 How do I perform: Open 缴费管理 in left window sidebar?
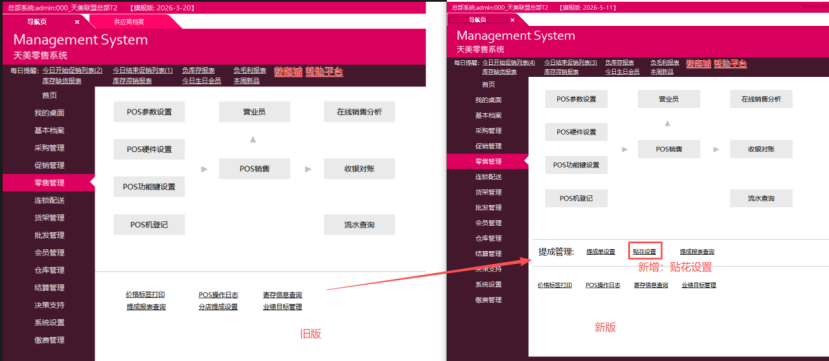pos(49,340)
